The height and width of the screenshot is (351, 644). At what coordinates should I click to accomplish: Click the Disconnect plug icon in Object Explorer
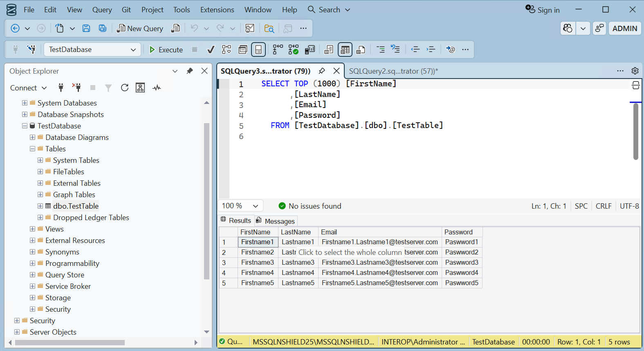point(76,88)
